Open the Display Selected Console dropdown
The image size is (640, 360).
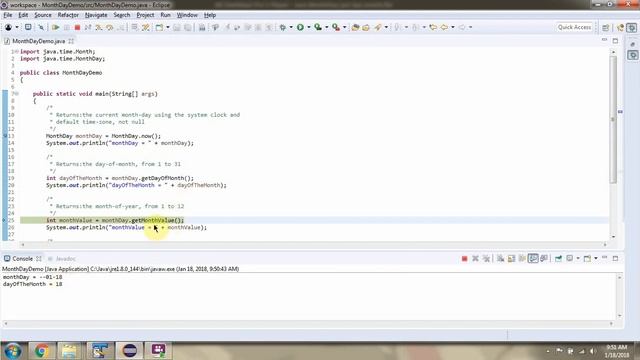[578, 258]
